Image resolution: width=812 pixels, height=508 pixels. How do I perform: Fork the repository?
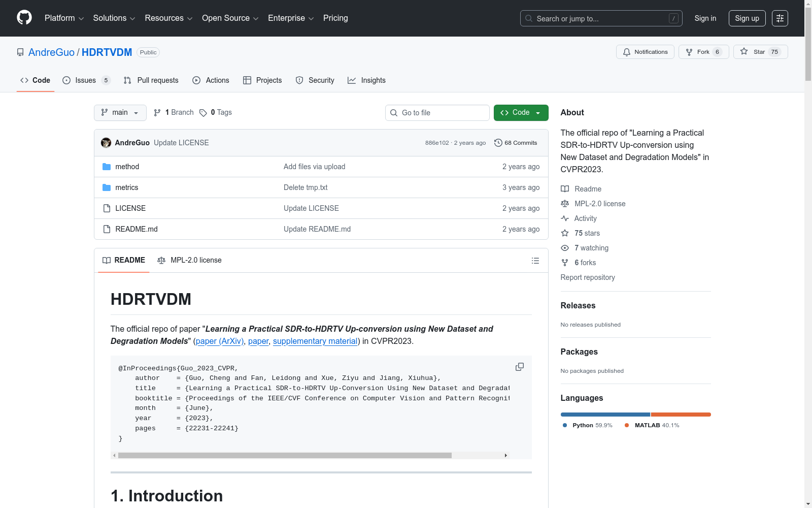point(703,52)
